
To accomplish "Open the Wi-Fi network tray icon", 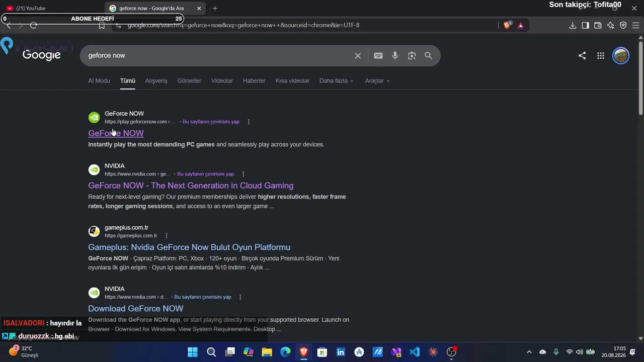I will coord(569,352).
